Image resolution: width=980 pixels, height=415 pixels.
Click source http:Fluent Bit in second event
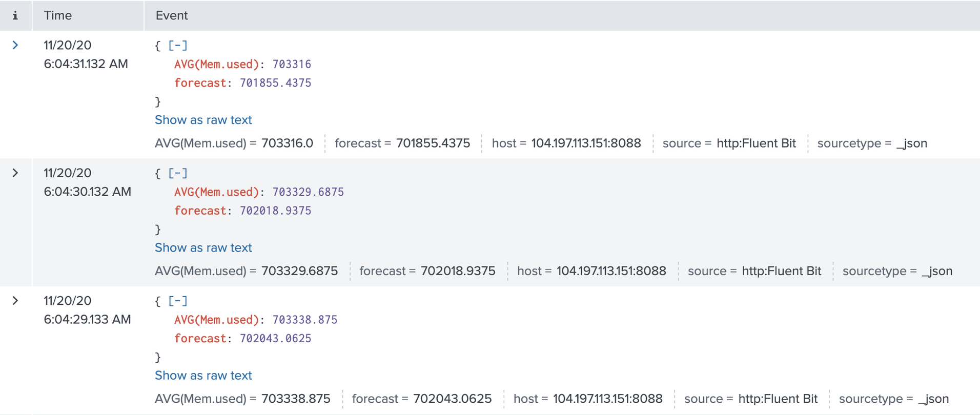[x=782, y=271]
